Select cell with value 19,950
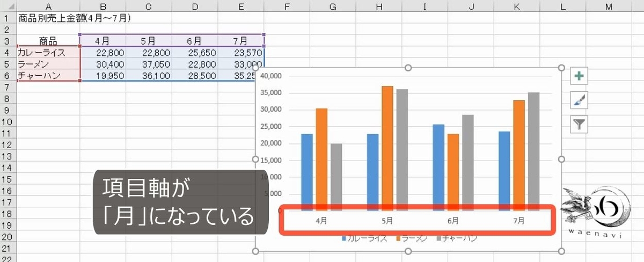 (103, 76)
